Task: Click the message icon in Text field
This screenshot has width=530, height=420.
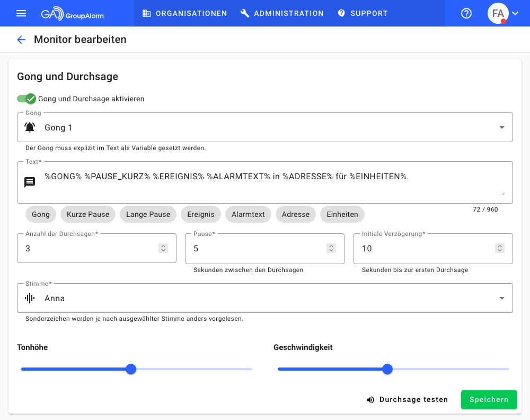Action: pos(30,182)
